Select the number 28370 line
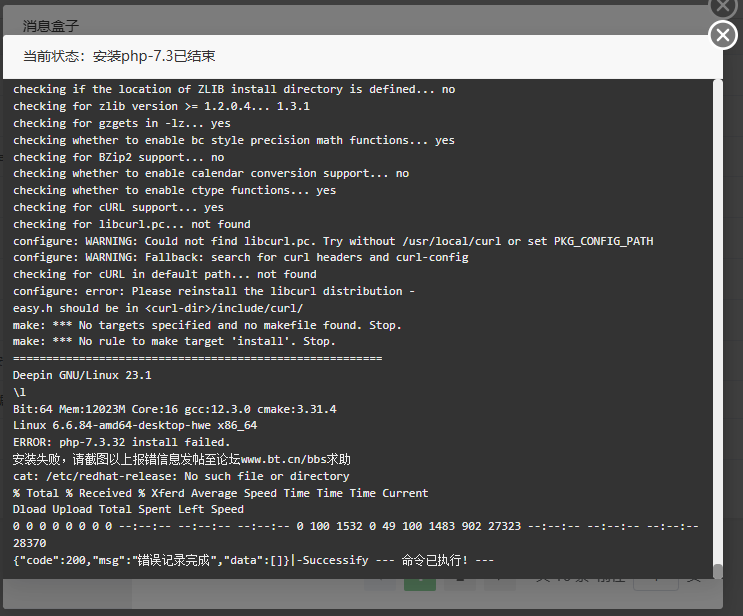Viewport: 743px width, 616px height. click(x=30, y=544)
